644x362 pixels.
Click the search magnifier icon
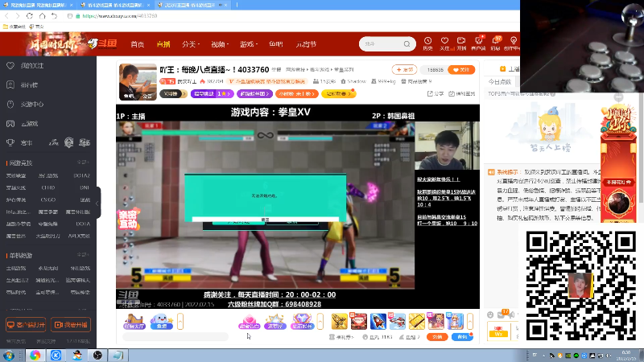coord(407,44)
